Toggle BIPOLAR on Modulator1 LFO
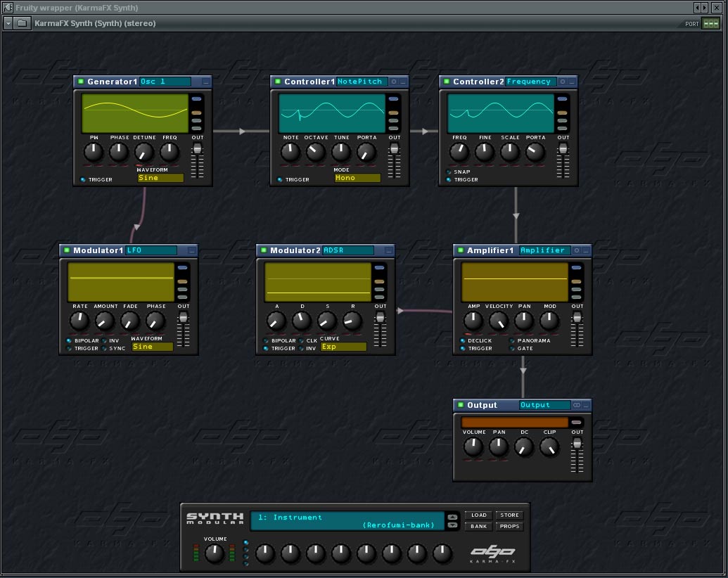The width and height of the screenshot is (728, 578). click(69, 341)
